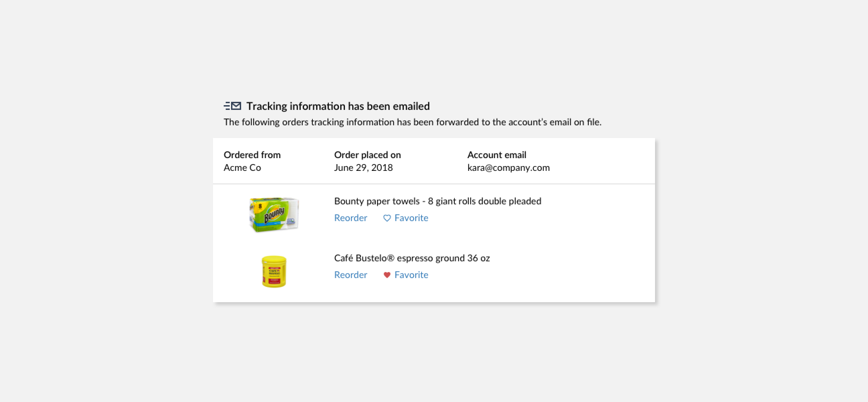Click the kara@company.com email address
Viewport: 868px width, 402px height.
(508, 168)
